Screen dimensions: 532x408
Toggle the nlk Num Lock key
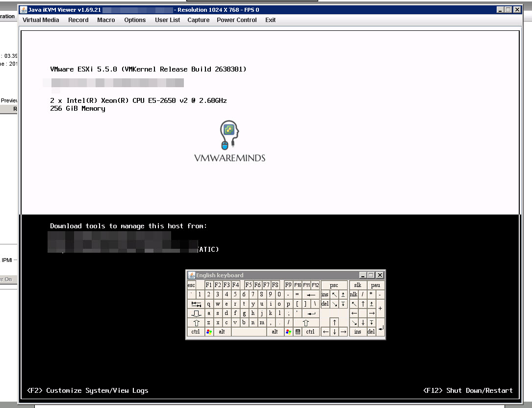click(x=354, y=294)
